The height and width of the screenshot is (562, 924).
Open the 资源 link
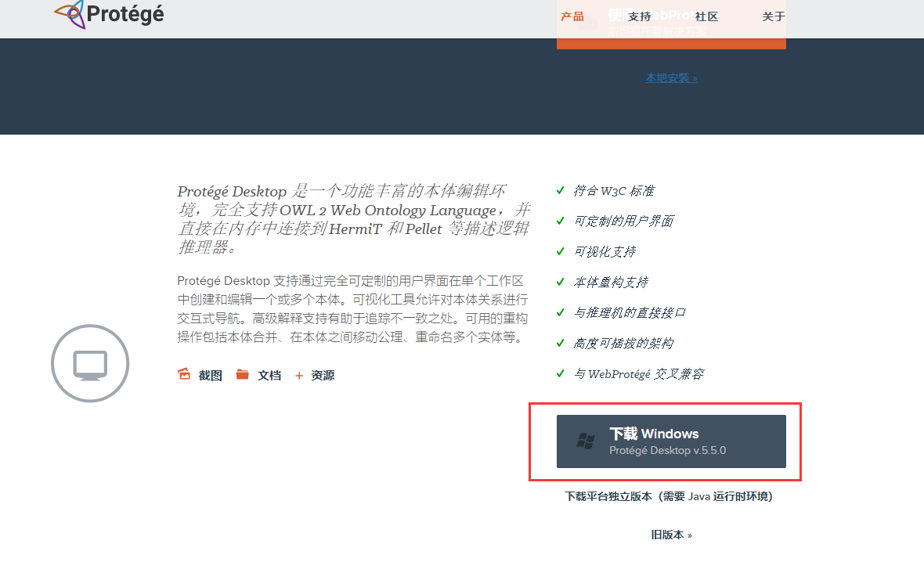click(323, 375)
